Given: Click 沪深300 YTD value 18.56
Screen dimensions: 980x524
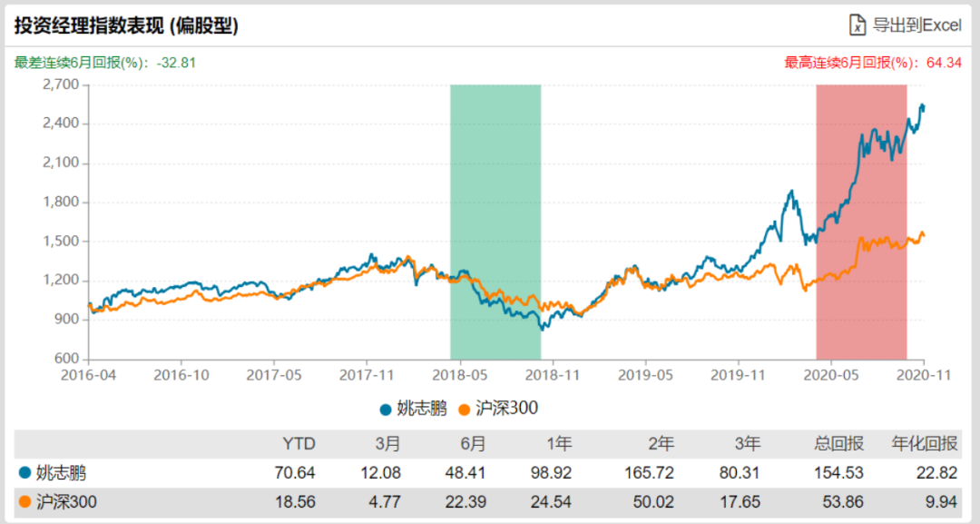Looking at the screenshot, I should pyautogui.click(x=295, y=502).
